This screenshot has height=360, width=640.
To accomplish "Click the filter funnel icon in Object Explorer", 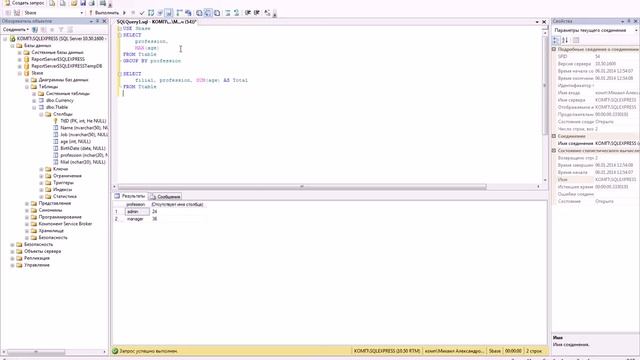I will coord(61,29).
